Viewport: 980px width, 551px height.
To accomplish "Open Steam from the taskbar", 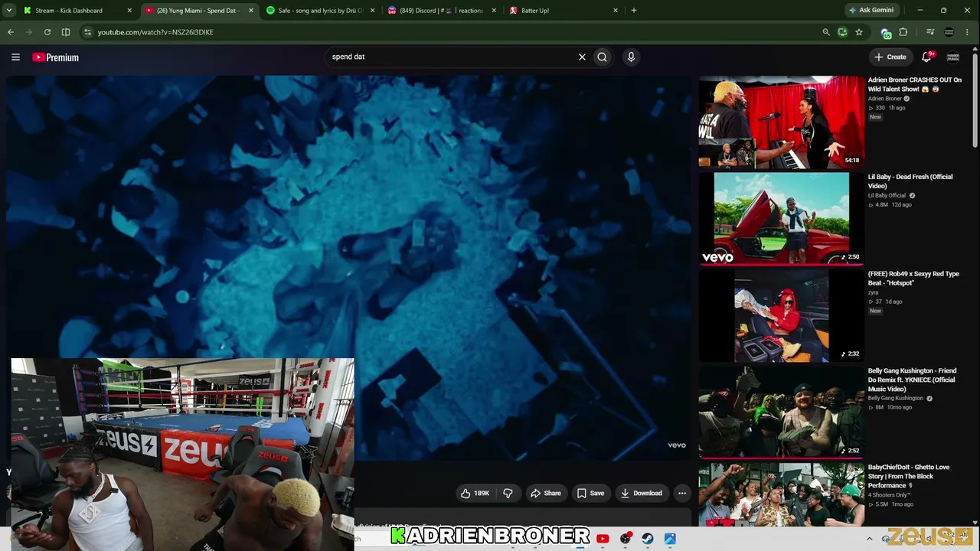I will coord(648,539).
